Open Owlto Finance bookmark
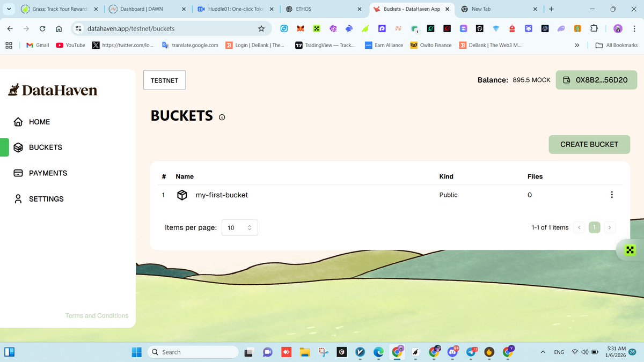The height and width of the screenshot is (362, 644). 431,45
